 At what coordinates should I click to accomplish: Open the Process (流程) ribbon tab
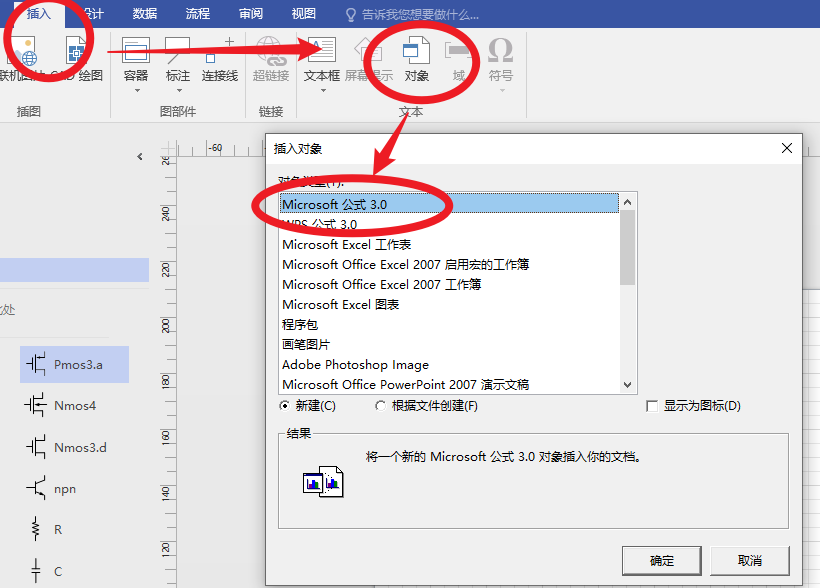click(x=198, y=14)
